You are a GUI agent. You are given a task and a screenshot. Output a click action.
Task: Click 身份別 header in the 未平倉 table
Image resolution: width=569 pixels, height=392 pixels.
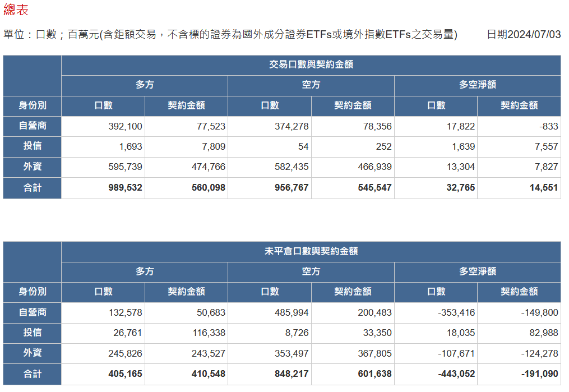coord(33,292)
